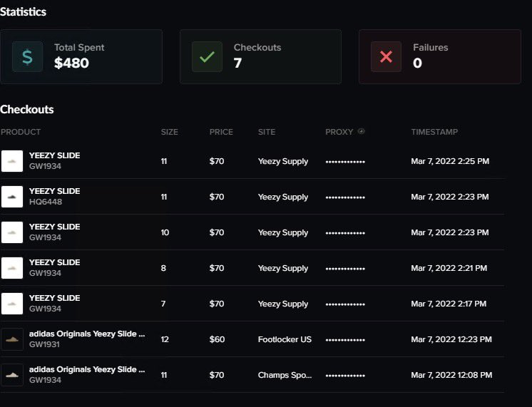Click timestamp Mar 7, 2022 2:17 PM
This screenshot has width=532, height=407.
(449, 304)
